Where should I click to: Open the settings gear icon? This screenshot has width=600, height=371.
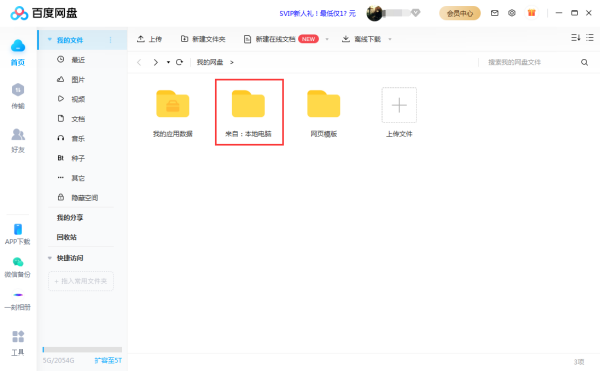512,13
